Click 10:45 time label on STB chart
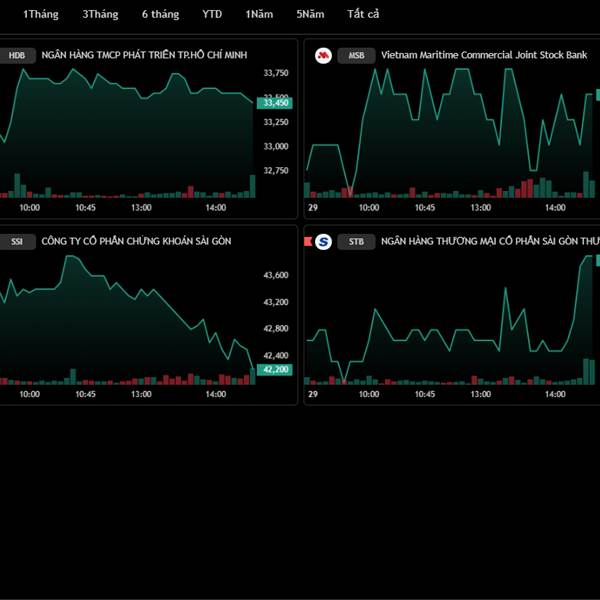Viewport: 600px width, 600px height. [425, 394]
